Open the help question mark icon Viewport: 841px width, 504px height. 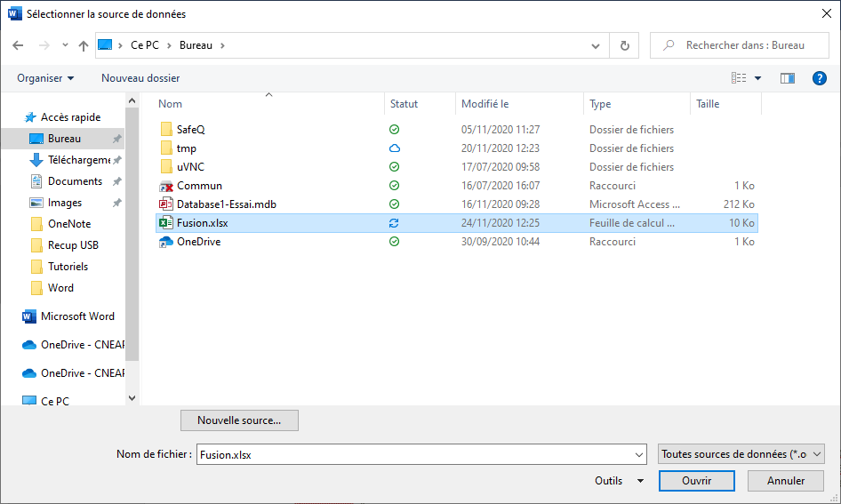(820, 78)
